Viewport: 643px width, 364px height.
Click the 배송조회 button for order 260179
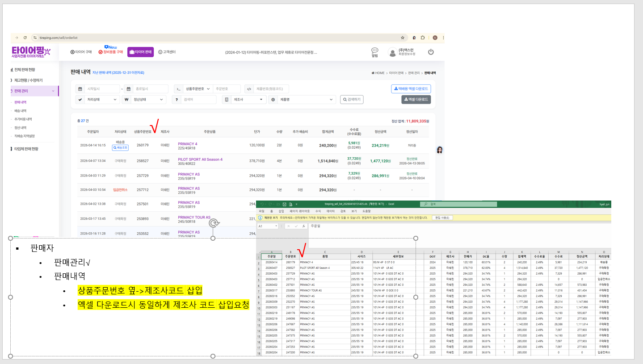tap(120, 147)
